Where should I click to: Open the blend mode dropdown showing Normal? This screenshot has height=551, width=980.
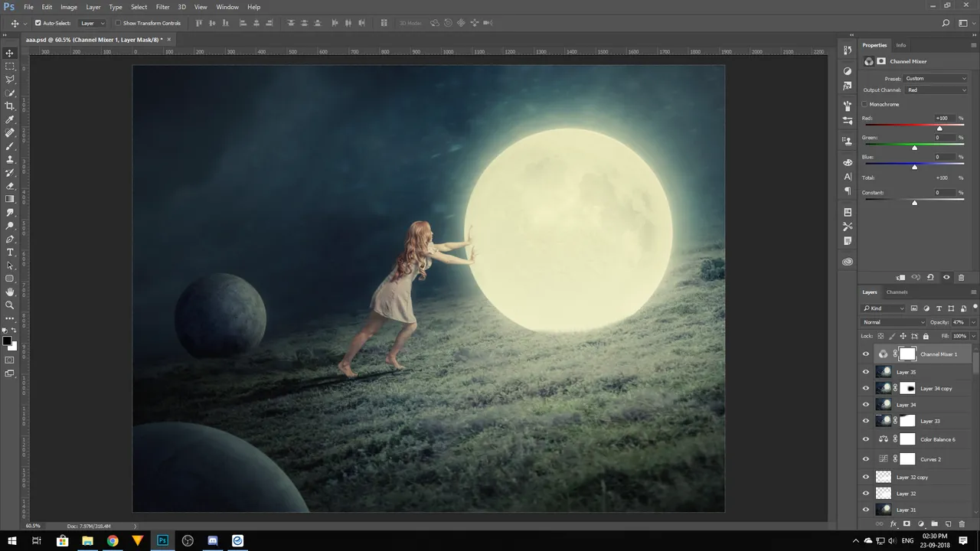pos(893,322)
